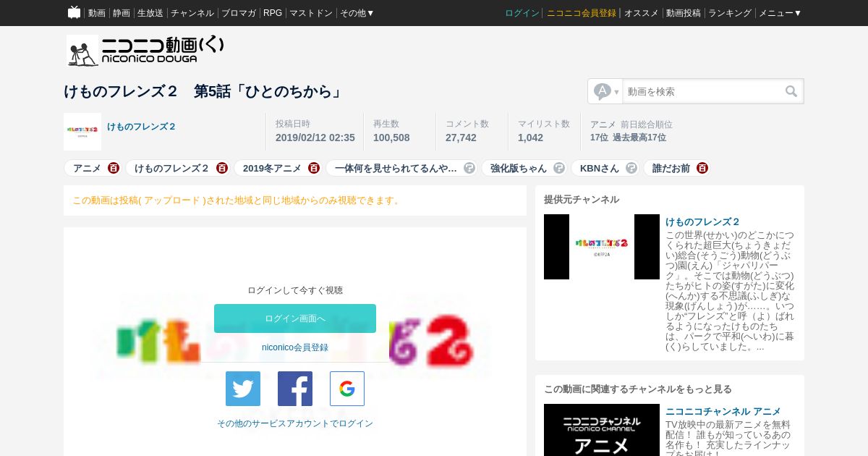Click その他のサービスアカウントでログイン link

point(295,423)
